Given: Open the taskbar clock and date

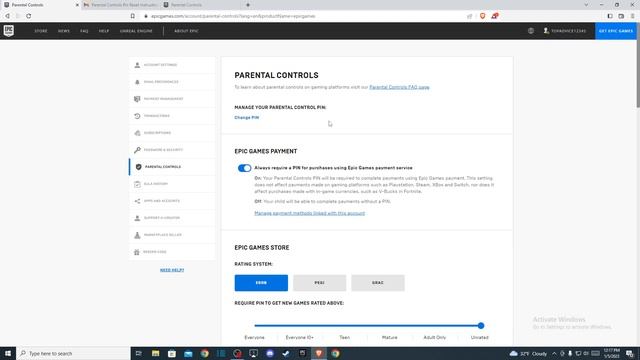Looking at the screenshot, I should click(611, 353).
